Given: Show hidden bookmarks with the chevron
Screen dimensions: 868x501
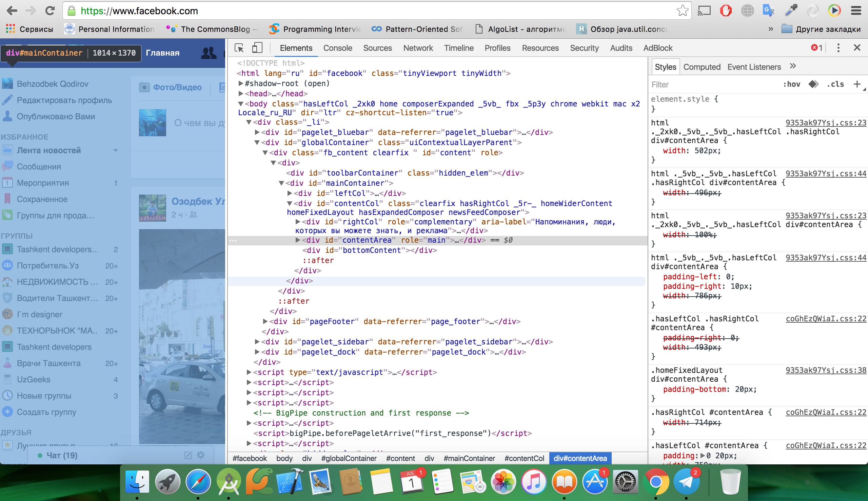Looking at the screenshot, I should coord(771,29).
